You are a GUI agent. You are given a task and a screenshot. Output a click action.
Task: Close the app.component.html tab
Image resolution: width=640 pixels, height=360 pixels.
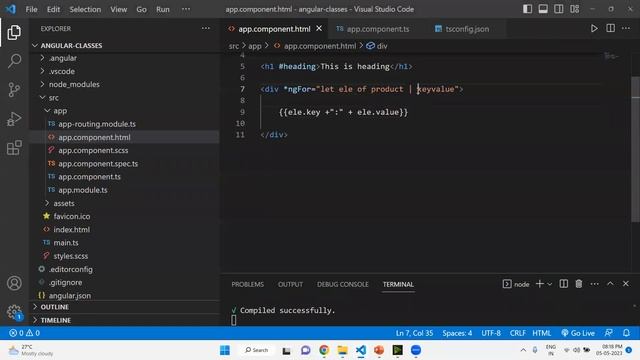319,29
